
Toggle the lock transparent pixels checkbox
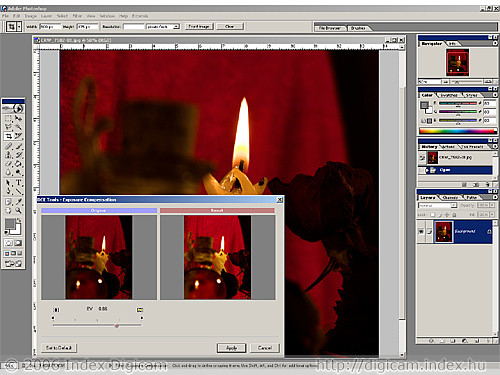point(432,215)
